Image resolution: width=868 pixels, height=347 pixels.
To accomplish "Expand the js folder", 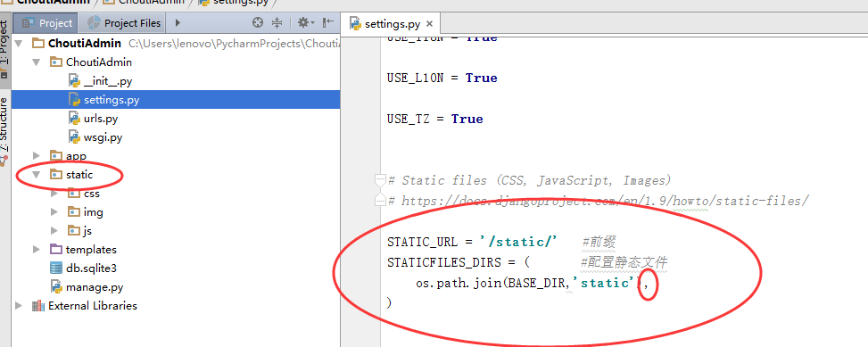I will 54,230.
